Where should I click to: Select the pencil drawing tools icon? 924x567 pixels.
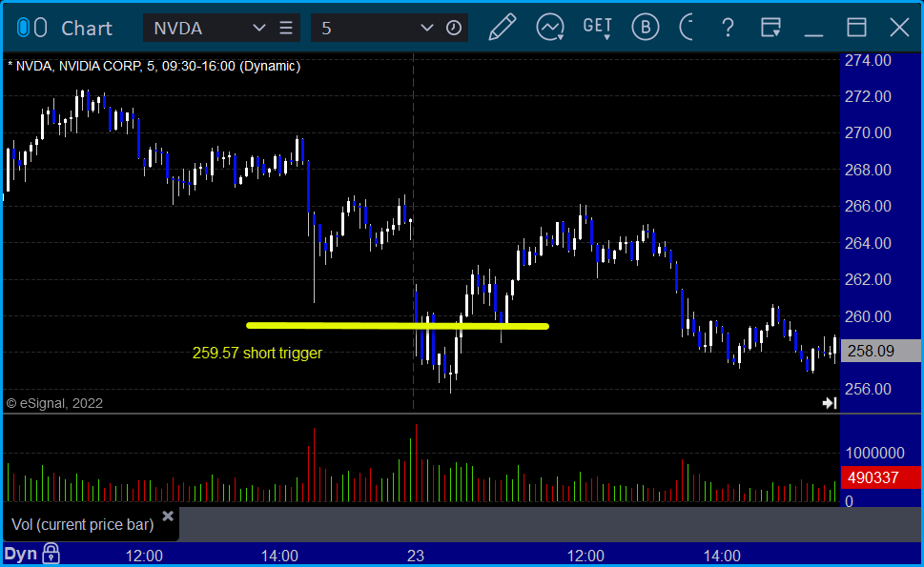click(503, 27)
